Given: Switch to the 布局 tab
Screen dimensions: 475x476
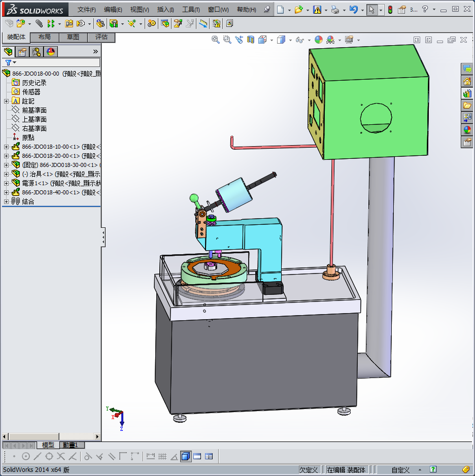Looking at the screenshot, I should (45, 37).
